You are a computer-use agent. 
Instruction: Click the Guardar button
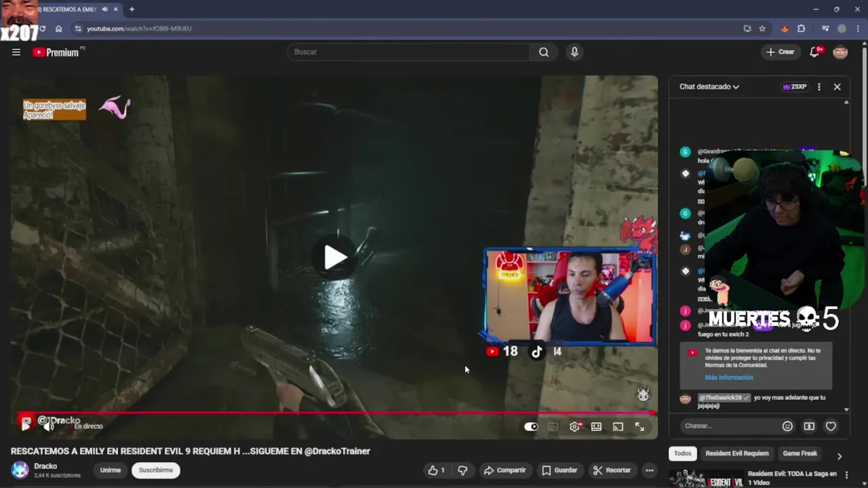pos(560,470)
